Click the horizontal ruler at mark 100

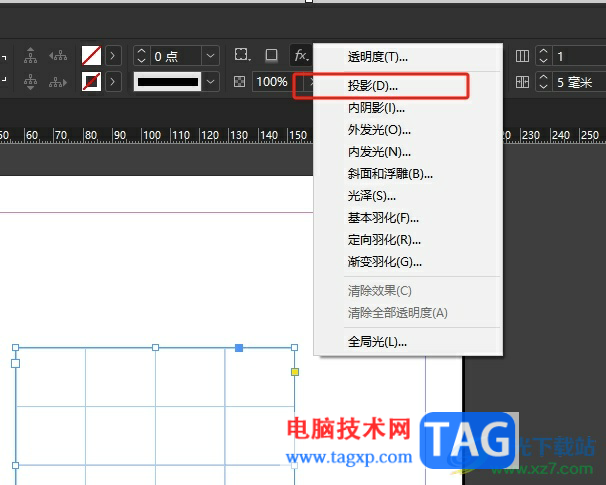click(152, 135)
